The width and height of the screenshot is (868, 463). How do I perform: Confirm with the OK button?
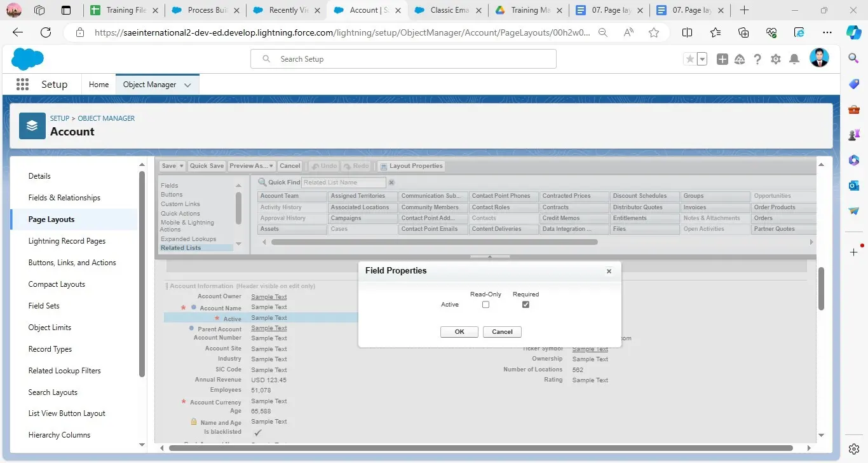coord(459,331)
